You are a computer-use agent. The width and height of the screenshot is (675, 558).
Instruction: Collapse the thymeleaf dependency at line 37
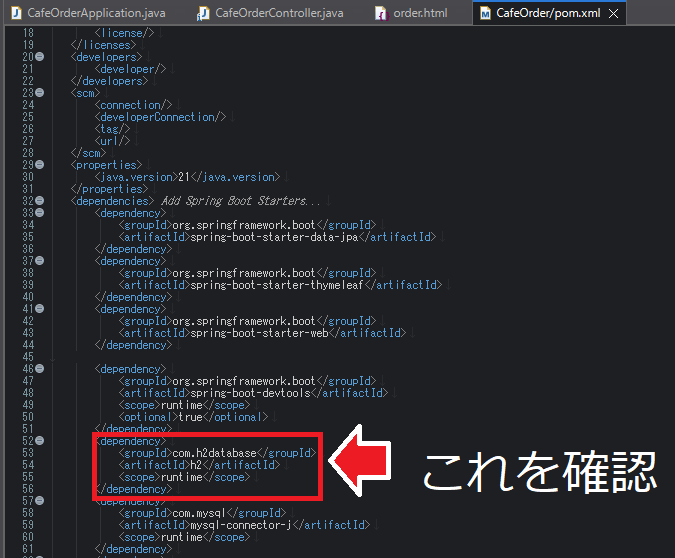tap(40, 261)
